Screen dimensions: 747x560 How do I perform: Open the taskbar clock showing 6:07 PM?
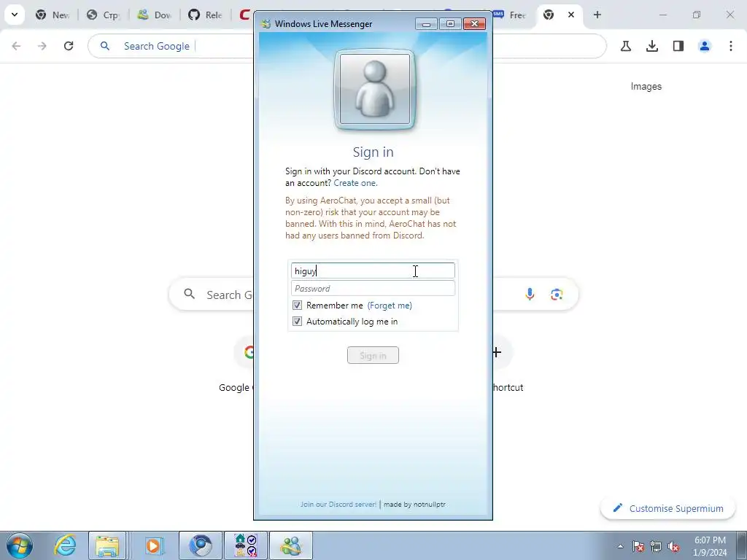tap(710, 546)
